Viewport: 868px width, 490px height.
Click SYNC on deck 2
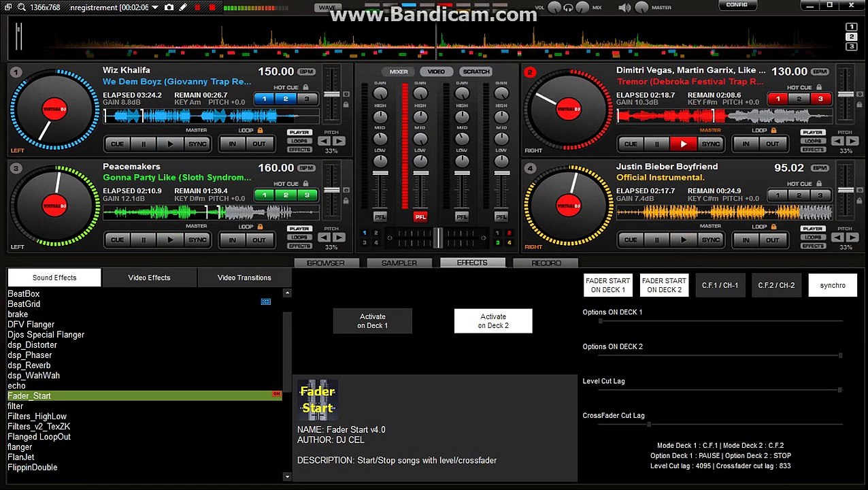pos(711,144)
